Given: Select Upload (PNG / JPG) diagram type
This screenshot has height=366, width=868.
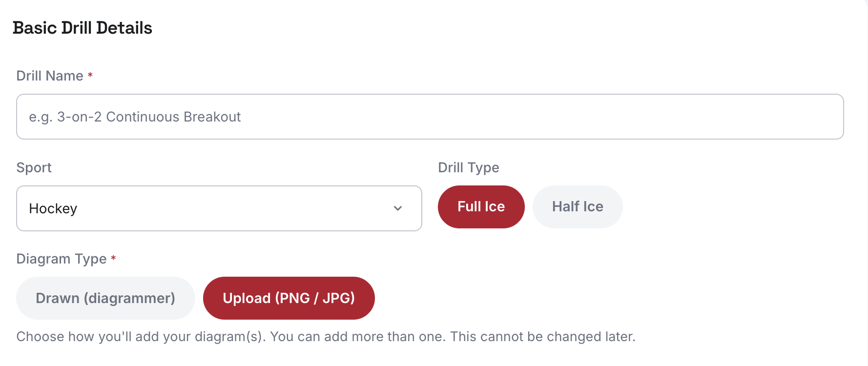Looking at the screenshot, I should point(289,298).
